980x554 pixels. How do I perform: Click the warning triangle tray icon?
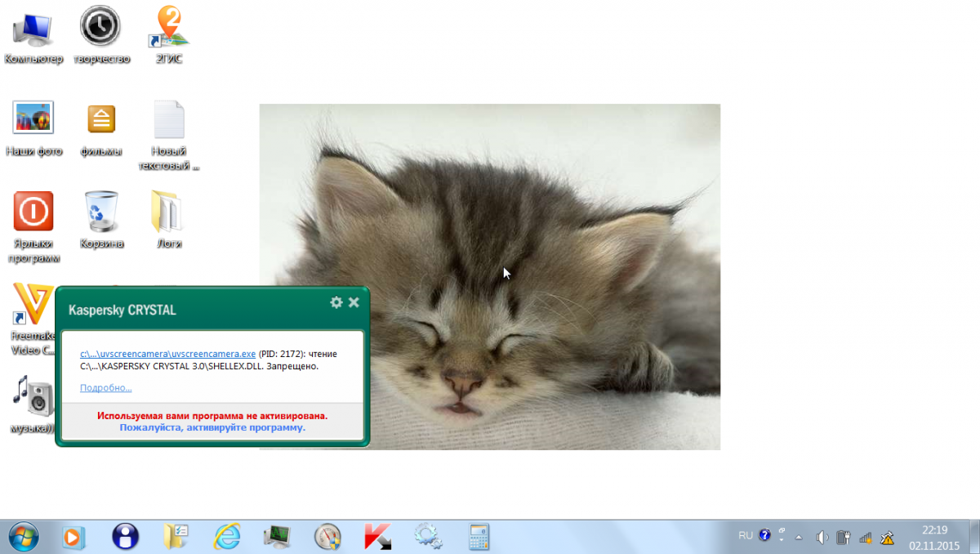[x=887, y=538]
